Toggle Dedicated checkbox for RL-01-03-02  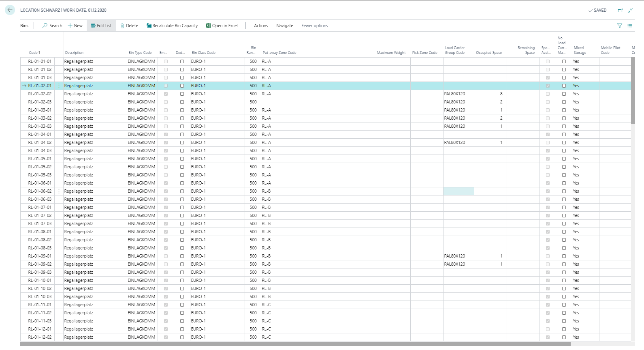pos(182,118)
